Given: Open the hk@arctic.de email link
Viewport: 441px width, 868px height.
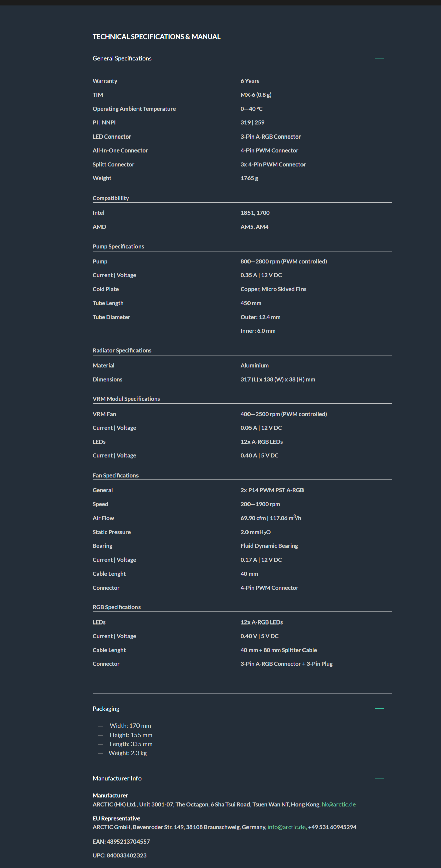Looking at the screenshot, I should 338,804.
